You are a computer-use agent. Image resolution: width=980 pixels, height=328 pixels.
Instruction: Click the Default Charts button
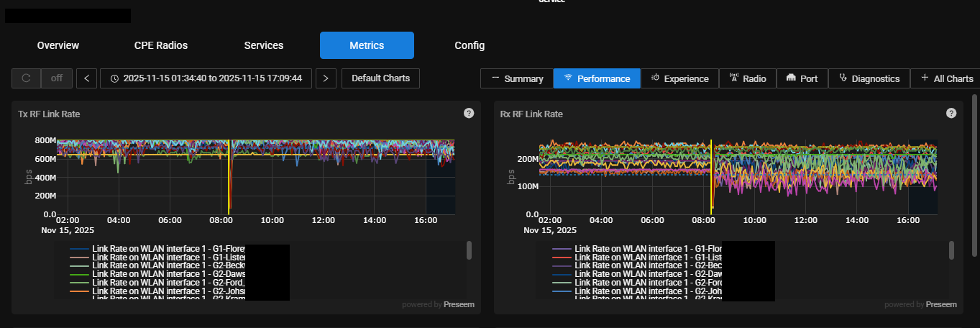click(x=380, y=78)
